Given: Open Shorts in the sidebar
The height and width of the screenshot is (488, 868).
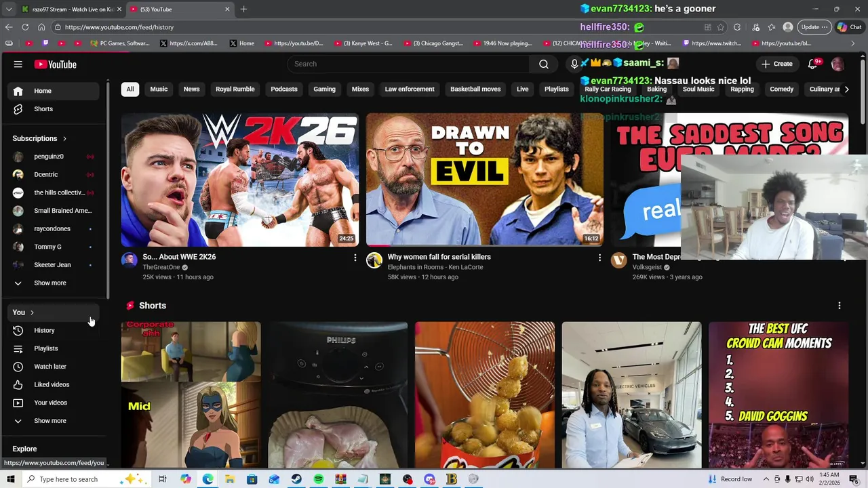Looking at the screenshot, I should tap(54, 109).
